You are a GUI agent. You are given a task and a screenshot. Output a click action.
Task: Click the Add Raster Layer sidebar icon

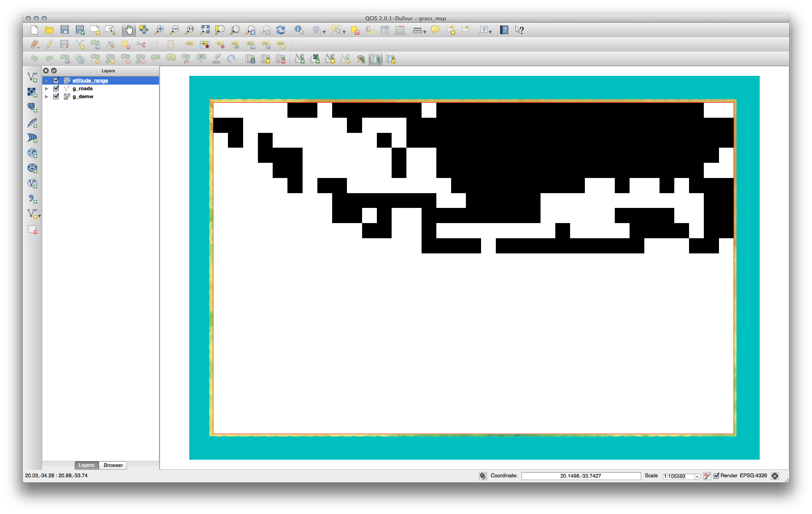coord(32,92)
